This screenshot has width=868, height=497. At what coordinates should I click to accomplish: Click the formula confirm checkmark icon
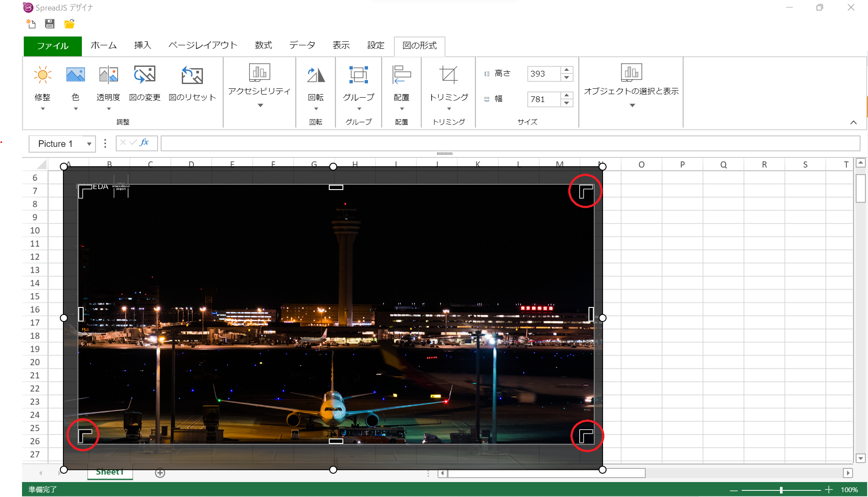[x=133, y=143]
